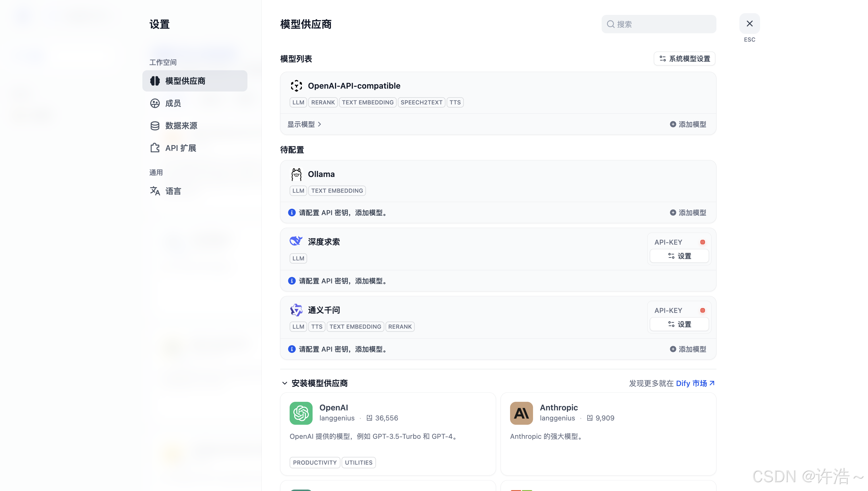Click 添加模型 for Ollama
The height and width of the screenshot is (491, 868).
point(687,213)
